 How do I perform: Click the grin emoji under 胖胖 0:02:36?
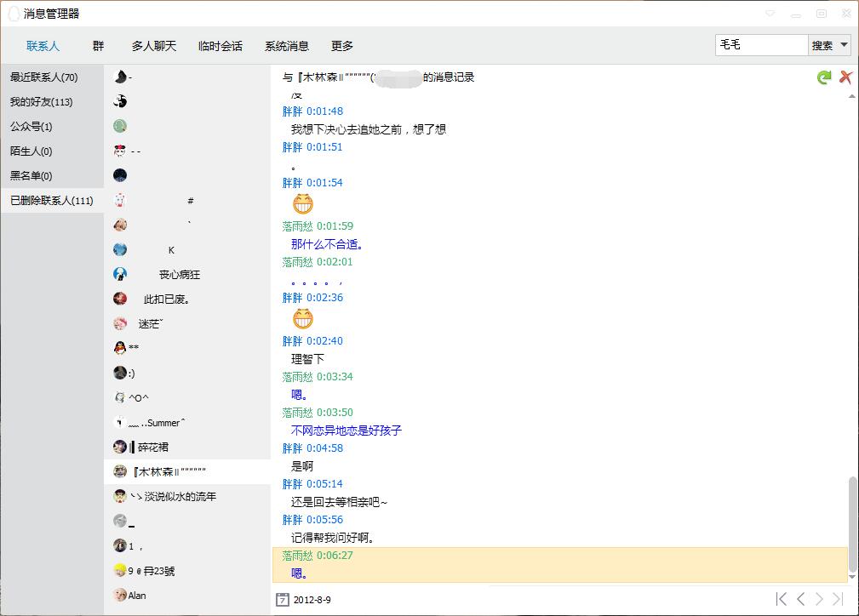point(302,319)
